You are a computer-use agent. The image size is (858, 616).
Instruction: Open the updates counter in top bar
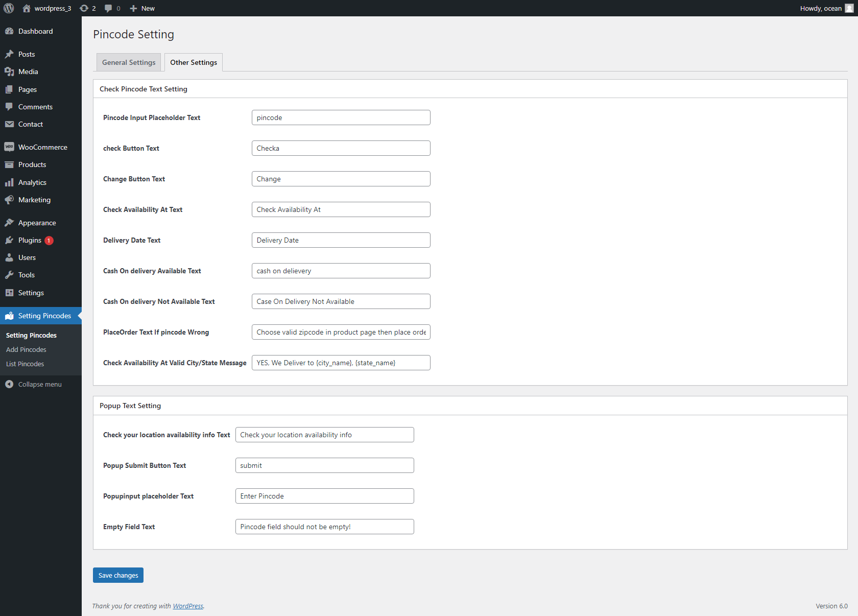(x=87, y=8)
